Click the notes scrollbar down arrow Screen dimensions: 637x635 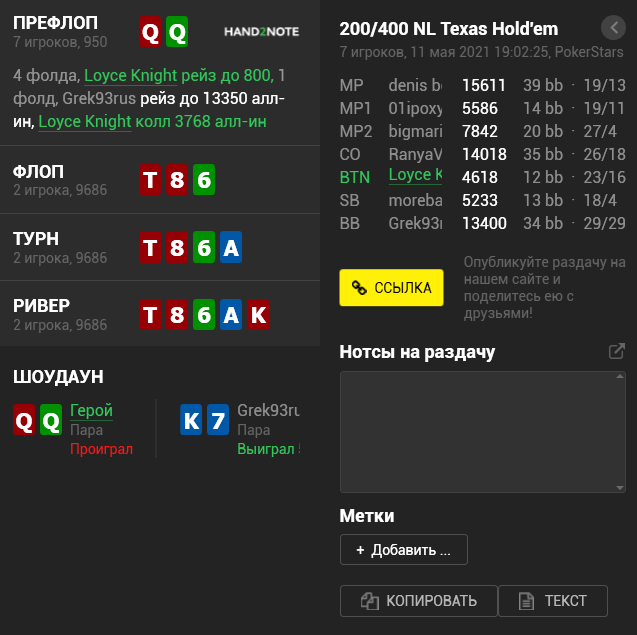pyautogui.click(x=620, y=488)
